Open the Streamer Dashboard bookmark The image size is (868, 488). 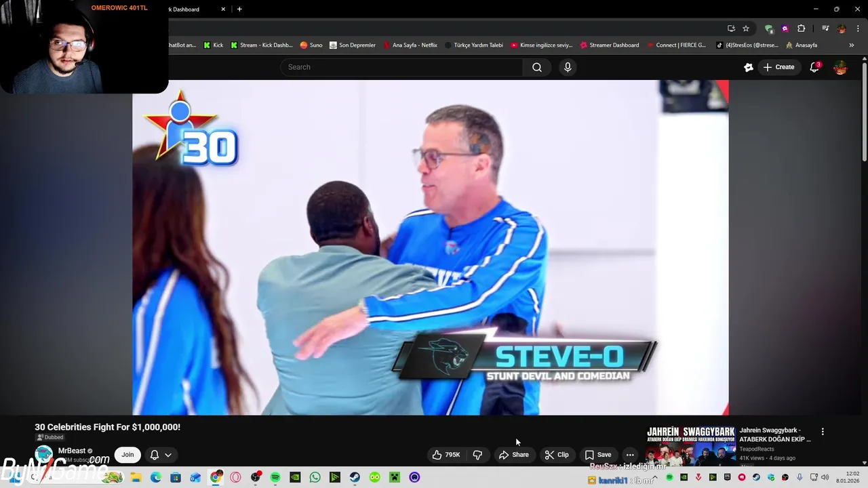[609, 45]
